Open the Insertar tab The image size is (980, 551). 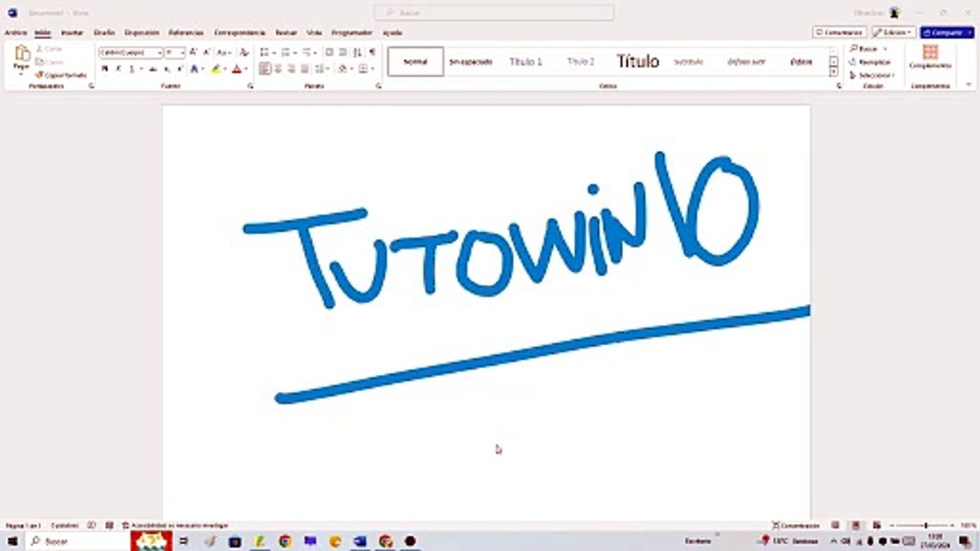click(72, 33)
